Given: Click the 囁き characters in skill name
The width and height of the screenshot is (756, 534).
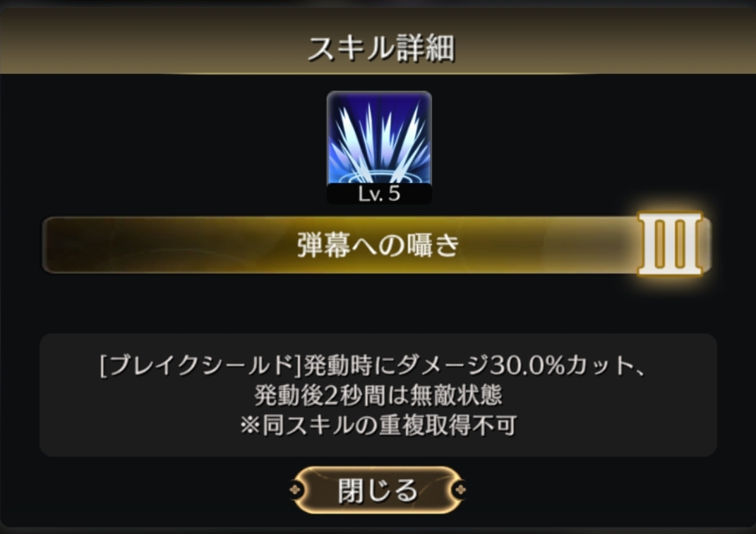Looking at the screenshot, I should pos(433,245).
